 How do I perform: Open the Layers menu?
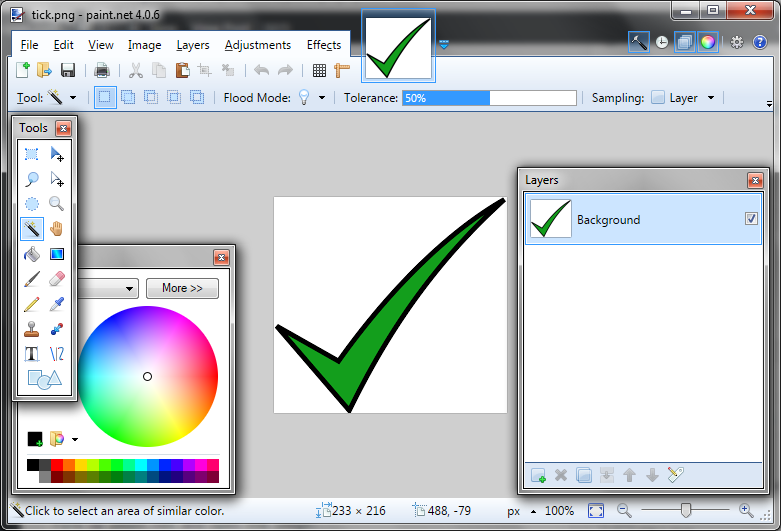193,45
